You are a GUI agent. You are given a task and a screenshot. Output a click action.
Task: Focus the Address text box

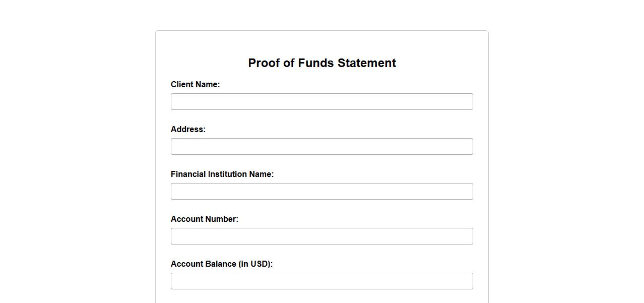321,146
